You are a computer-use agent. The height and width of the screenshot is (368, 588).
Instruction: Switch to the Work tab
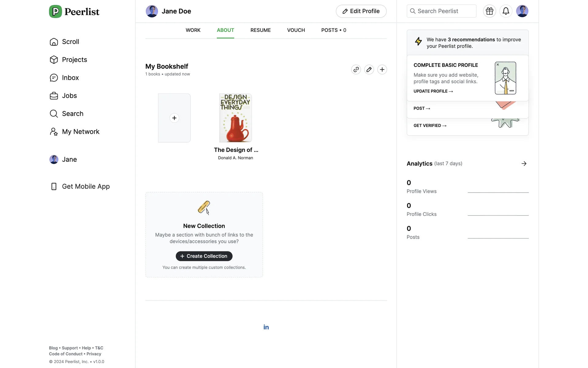coord(193,30)
